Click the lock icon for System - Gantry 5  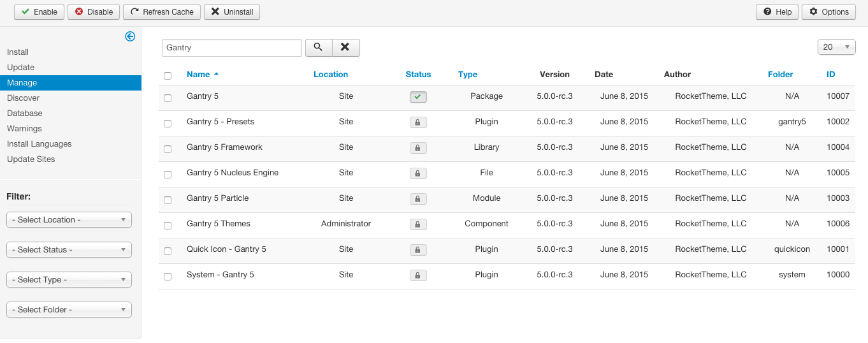click(x=418, y=275)
